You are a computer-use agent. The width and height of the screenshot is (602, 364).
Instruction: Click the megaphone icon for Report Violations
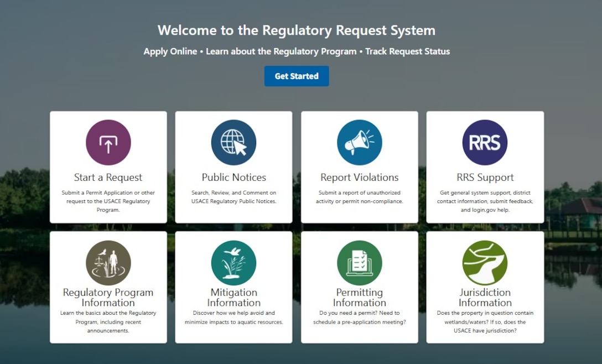pos(359,143)
